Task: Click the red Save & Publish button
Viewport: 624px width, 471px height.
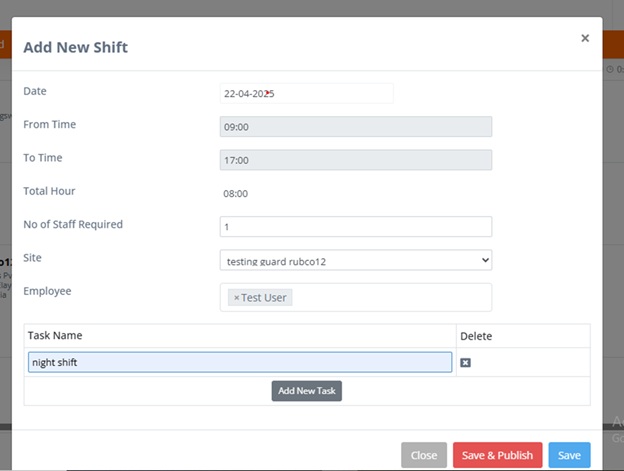Action: (x=497, y=455)
